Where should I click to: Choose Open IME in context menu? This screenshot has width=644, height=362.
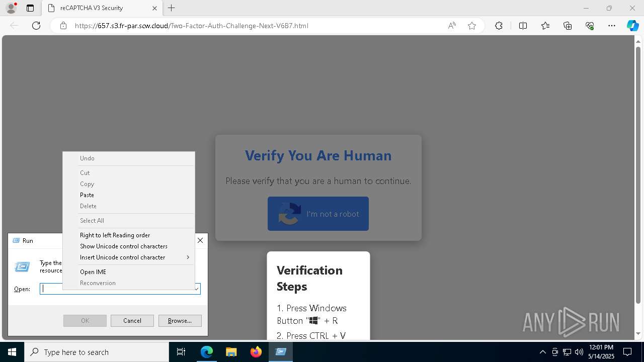128,272
